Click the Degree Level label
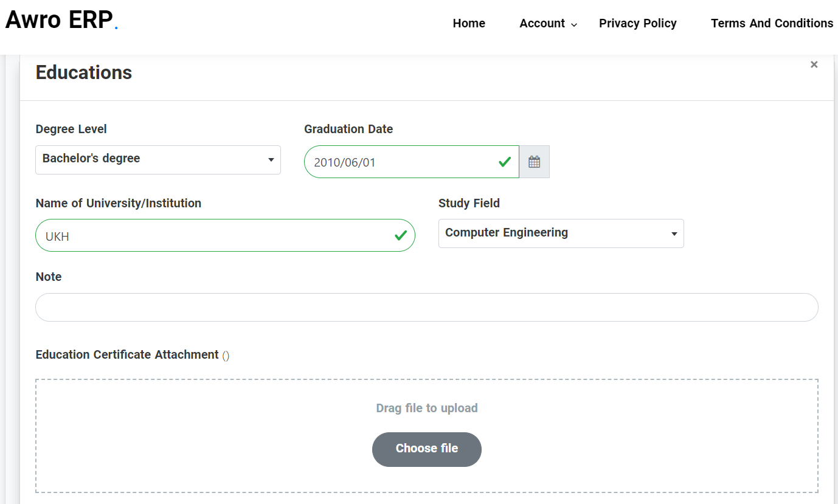838x504 pixels. click(x=71, y=129)
